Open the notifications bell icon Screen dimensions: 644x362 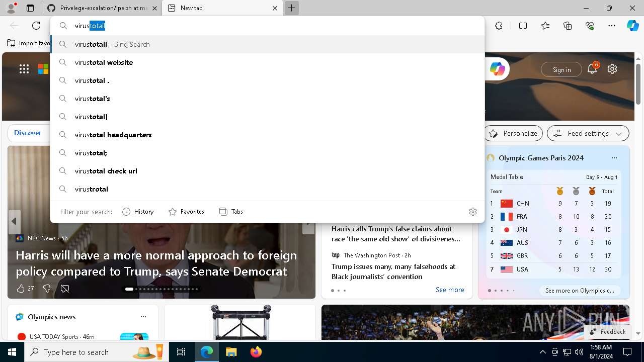592,69
